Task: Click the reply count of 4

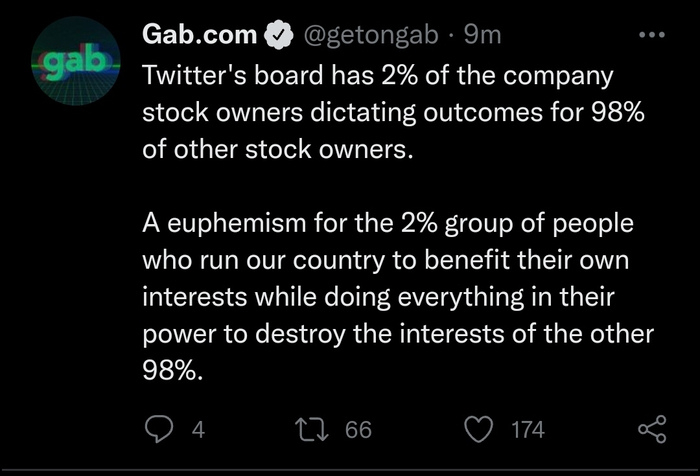Action: click(x=197, y=430)
